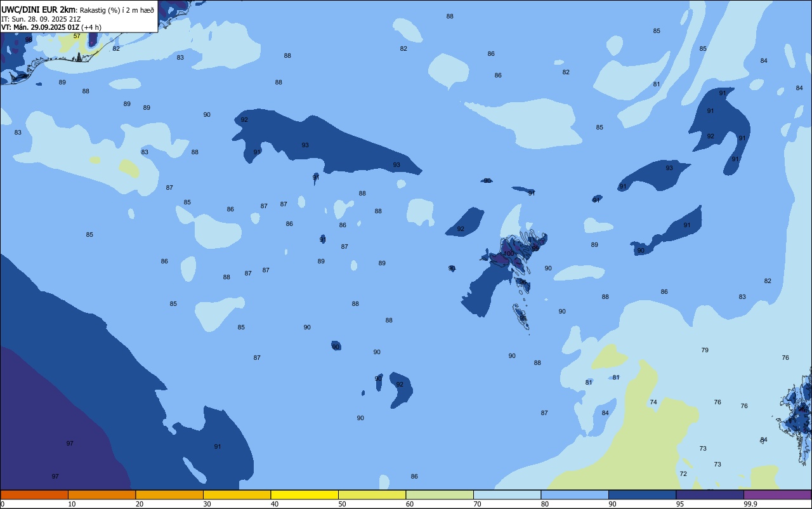
Task: Click the humidity value 100 over the islands
Action: pyautogui.click(x=509, y=253)
